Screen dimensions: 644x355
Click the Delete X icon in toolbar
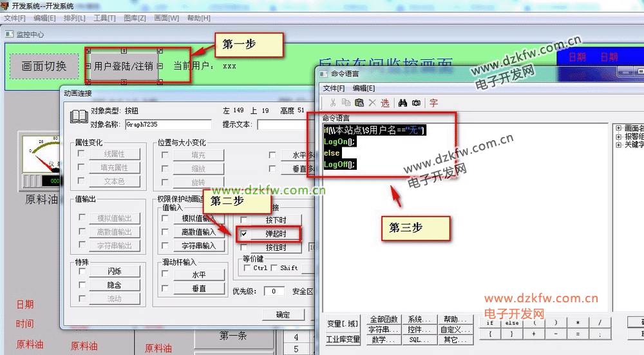pyautogui.click(x=372, y=103)
